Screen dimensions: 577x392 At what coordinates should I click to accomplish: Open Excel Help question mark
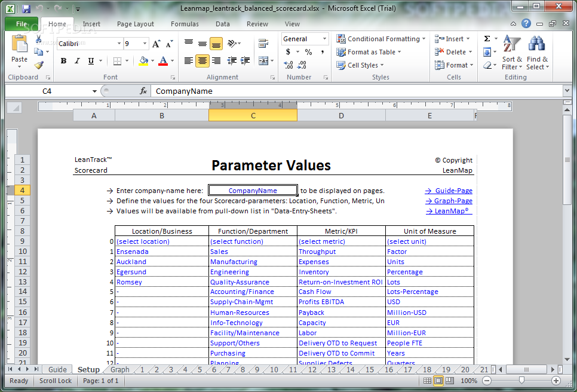[x=526, y=23]
